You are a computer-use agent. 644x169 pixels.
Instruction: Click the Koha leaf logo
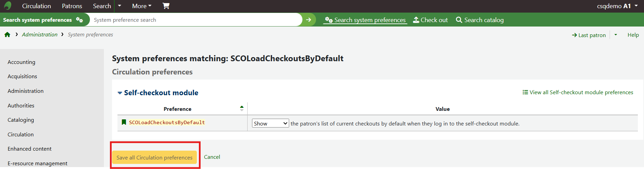pos(7,6)
